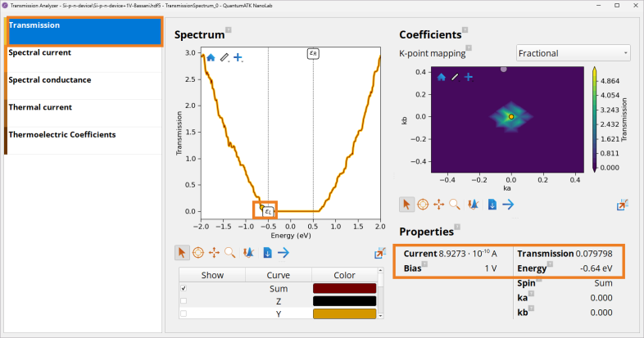
Task: Export Spectrum data with blue download-file icon
Action: pos(267,253)
